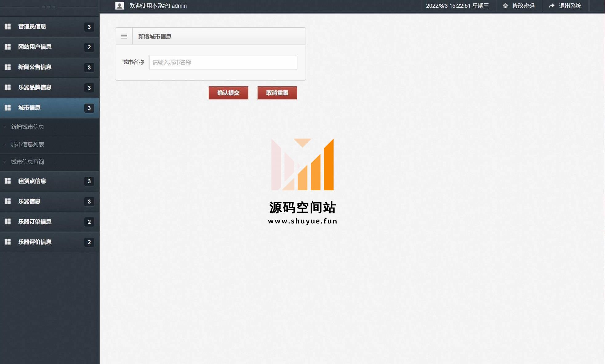Screen dimensions: 605x364
Task: Submit the form with 确认提交
Action: (x=228, y=93)
